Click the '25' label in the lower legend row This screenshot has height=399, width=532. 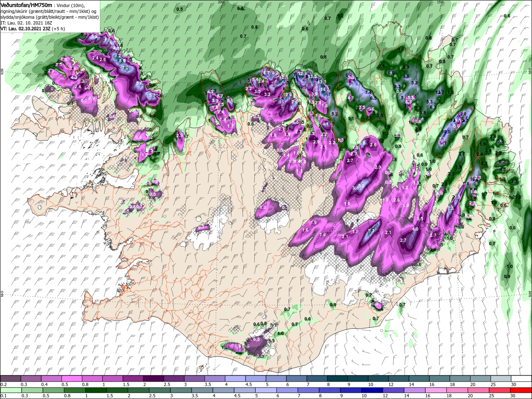(x=492, y=396)
